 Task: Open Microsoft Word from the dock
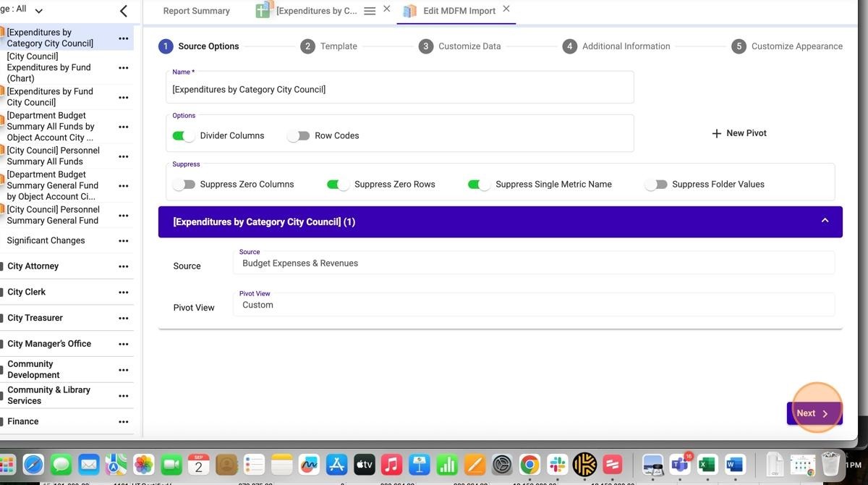[x=735, y=465]
